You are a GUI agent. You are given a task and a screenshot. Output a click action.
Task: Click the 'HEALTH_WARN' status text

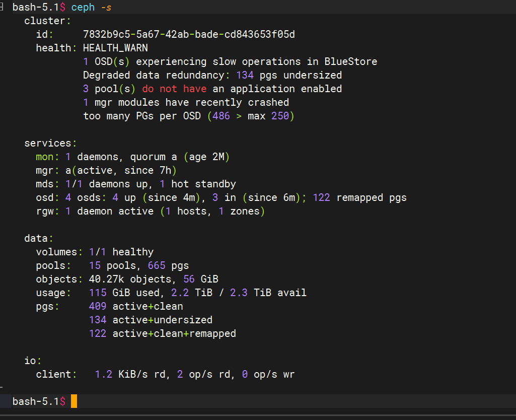[115, 48]
